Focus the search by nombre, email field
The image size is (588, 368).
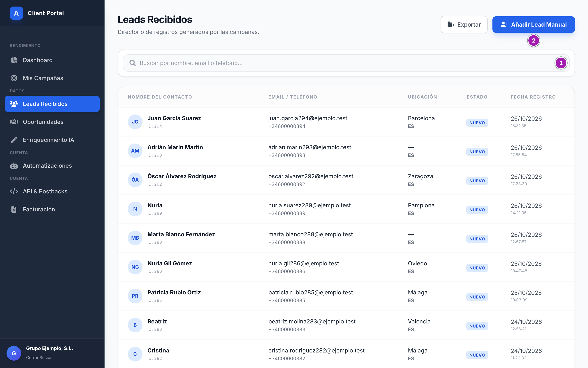coord(346,63)
